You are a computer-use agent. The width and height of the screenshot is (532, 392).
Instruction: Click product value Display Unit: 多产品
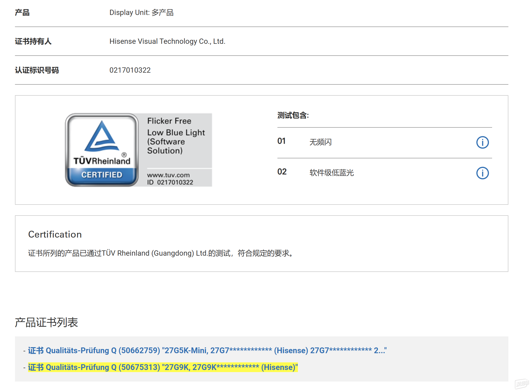coord(141,12)
